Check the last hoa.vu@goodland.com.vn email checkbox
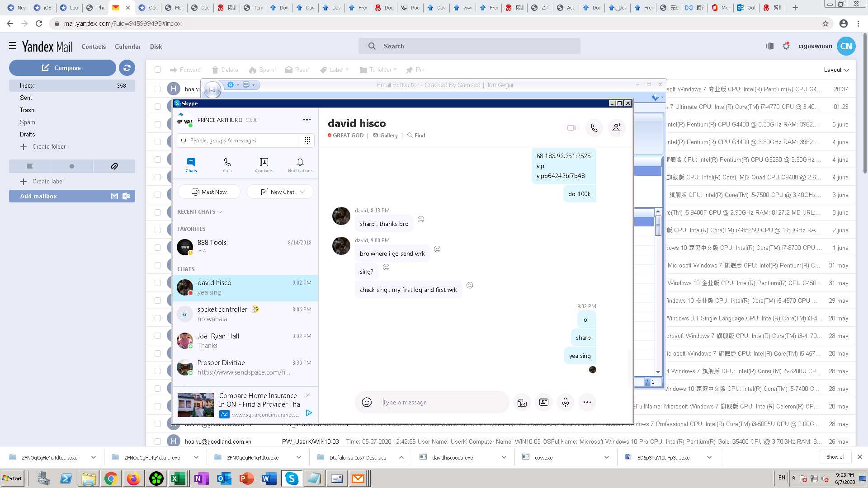 coord(158,441)
